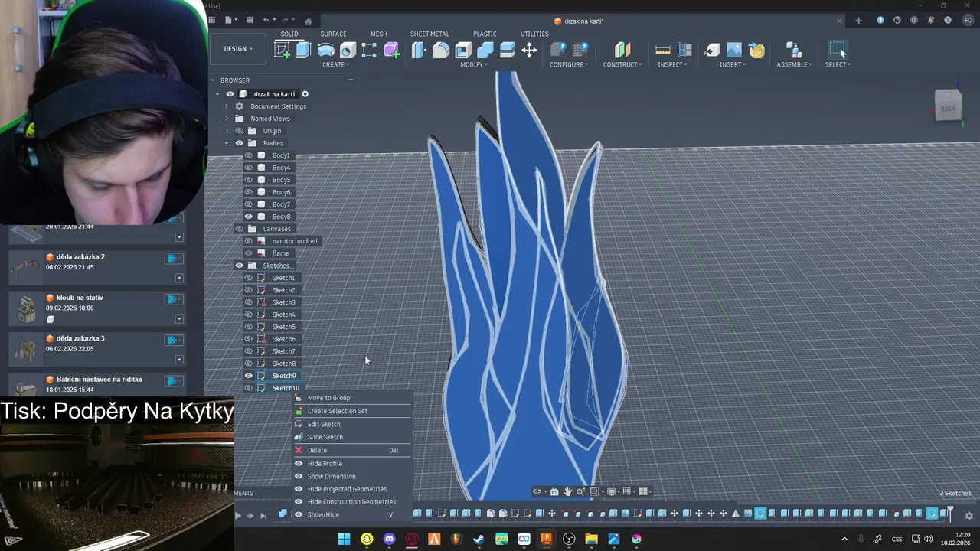Choose Edit Sketch from context menu
The width and height of the screenshot is (980, 551).
(x=352, y=424)
